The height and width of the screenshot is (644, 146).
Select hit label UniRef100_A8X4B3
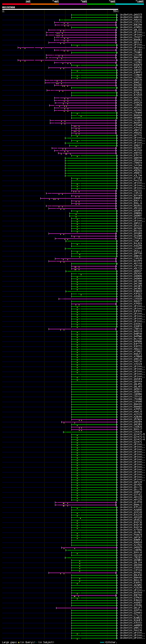point(131,60)
